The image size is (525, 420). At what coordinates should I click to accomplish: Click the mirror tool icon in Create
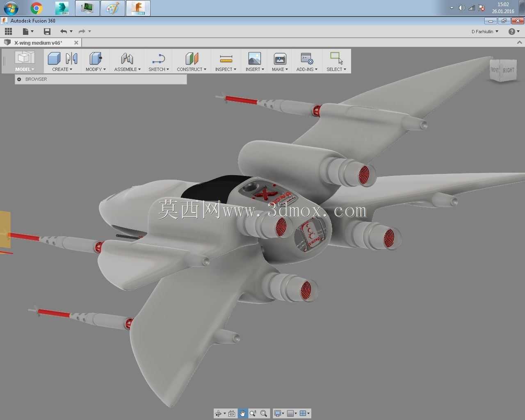coord(72,58)
